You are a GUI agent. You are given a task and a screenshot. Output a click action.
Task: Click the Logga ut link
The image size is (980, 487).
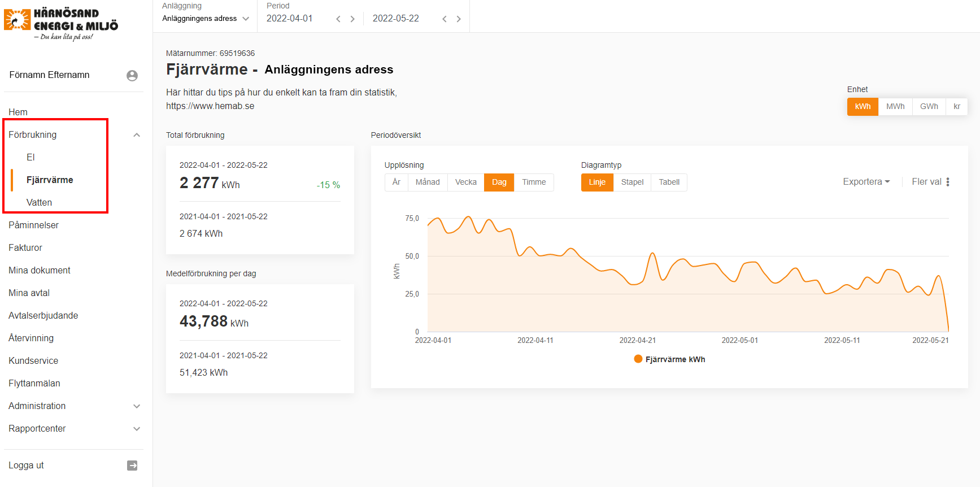[26, 466]
